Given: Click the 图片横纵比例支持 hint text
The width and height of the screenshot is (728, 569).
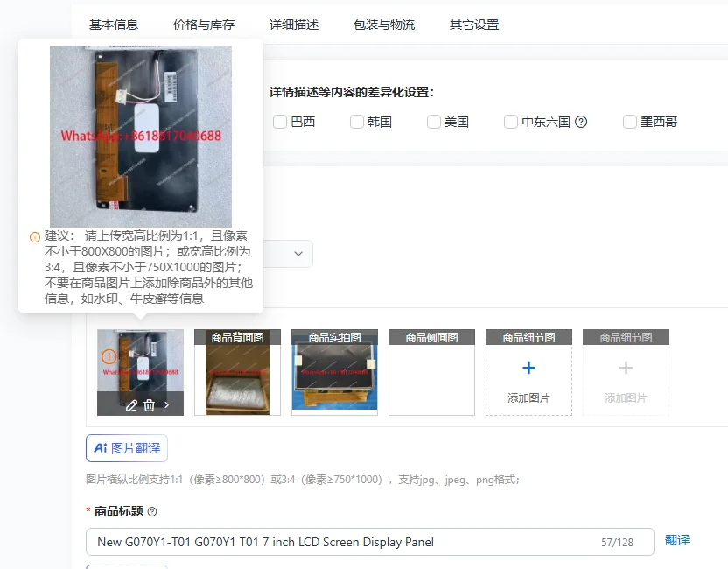Looking at the screenshot, I should click(302, 480).
